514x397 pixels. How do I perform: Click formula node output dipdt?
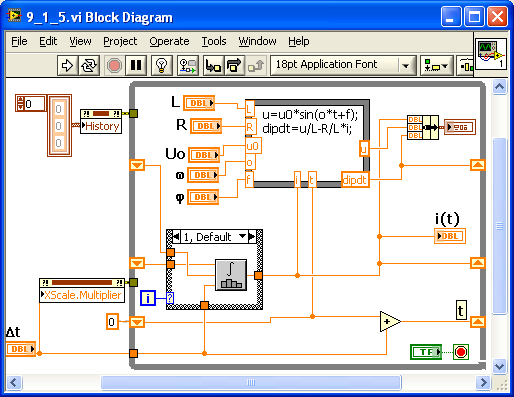[x=355, y=180]
